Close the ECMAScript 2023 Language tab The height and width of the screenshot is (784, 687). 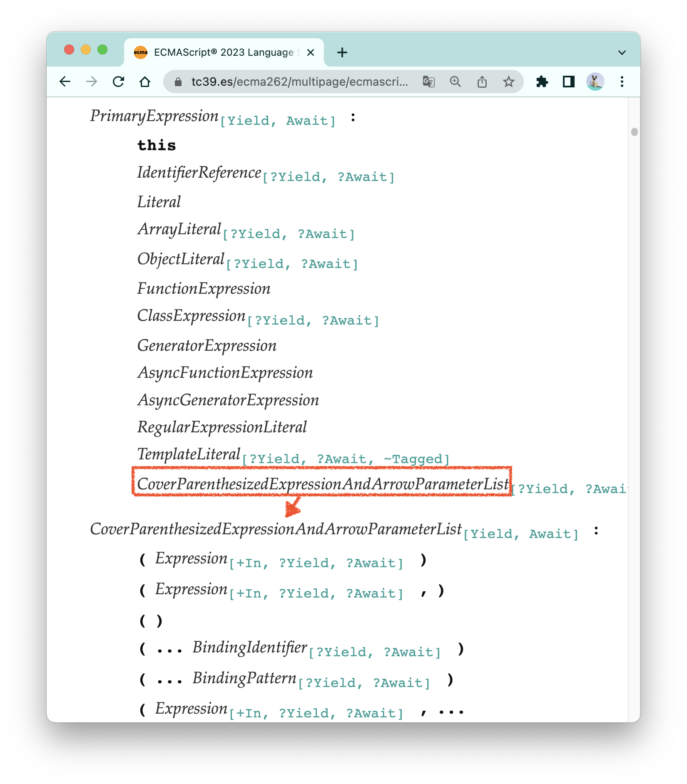pyautogui.click(x=311, y=52)
